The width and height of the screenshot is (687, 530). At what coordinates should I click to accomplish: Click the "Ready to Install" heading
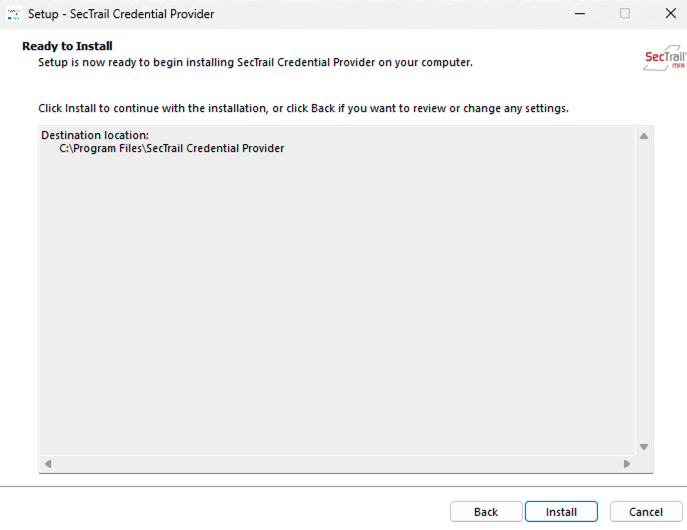point(67,46)
